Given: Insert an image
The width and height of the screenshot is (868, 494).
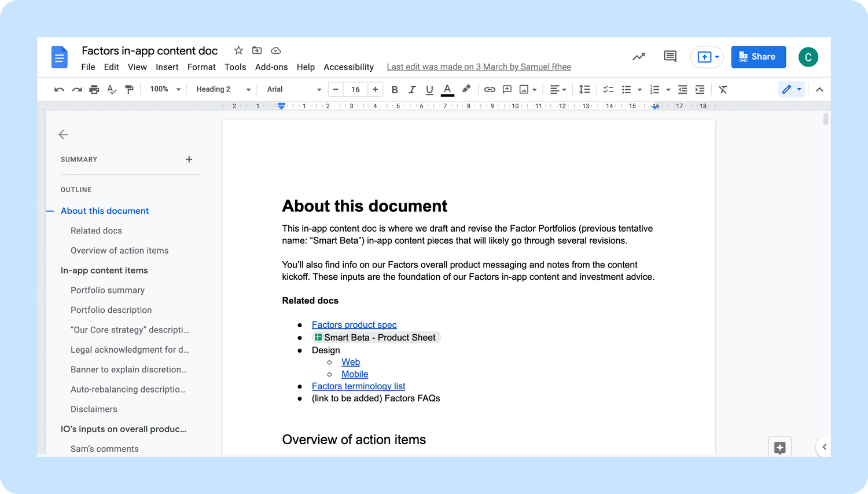Looking at the screenshot, I should click(524, 89).
